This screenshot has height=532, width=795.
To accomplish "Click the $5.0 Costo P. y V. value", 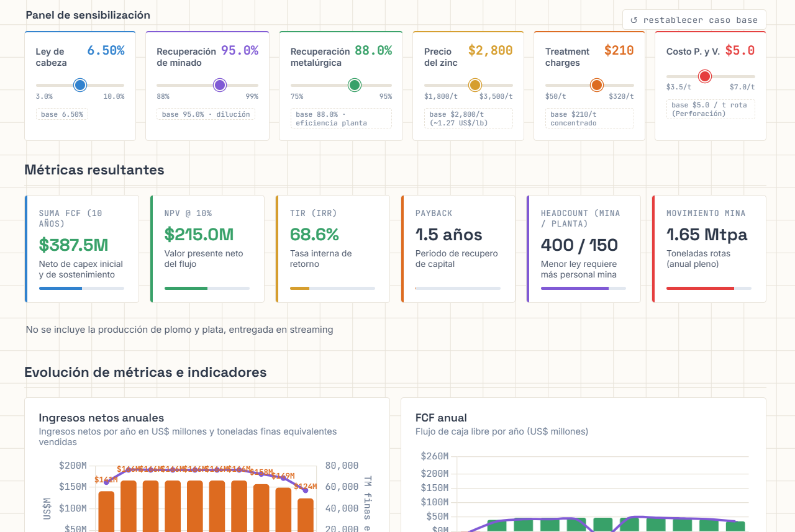I will pos(740,51).
